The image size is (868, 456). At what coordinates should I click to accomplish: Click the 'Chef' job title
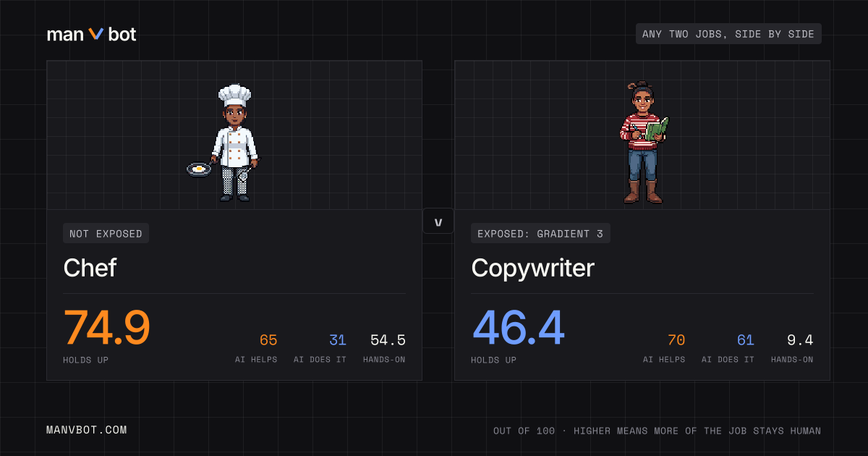[x=90, y=268]
